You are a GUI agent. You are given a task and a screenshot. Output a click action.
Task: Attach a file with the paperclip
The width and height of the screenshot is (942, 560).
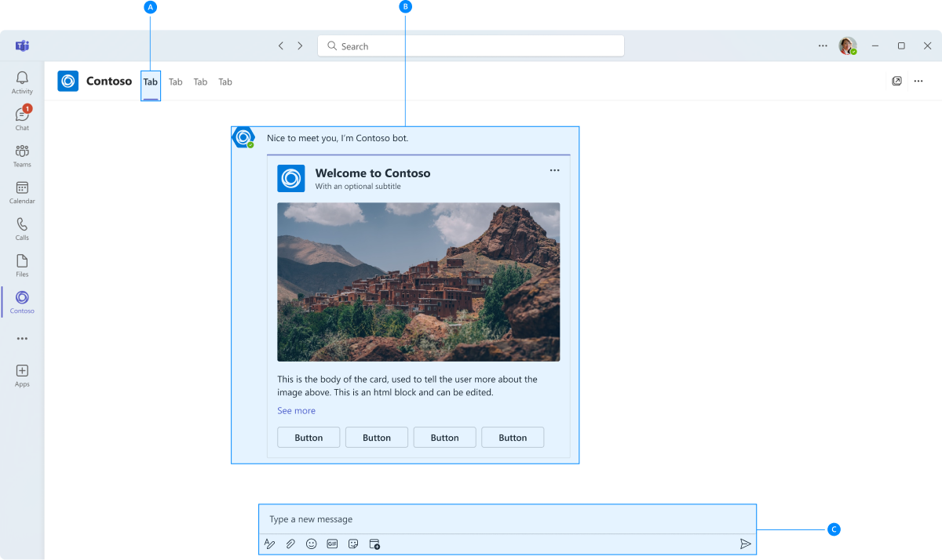tap(290, 544)
